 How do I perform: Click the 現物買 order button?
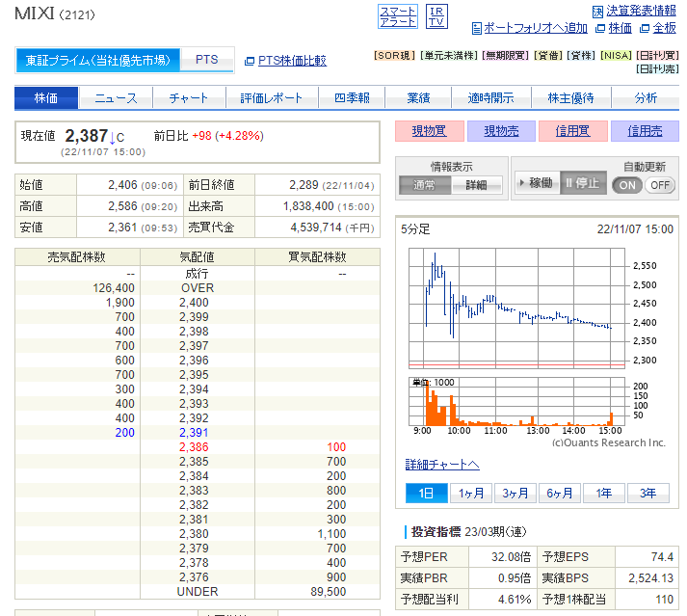pyautogui.click(x=430, y=131)
